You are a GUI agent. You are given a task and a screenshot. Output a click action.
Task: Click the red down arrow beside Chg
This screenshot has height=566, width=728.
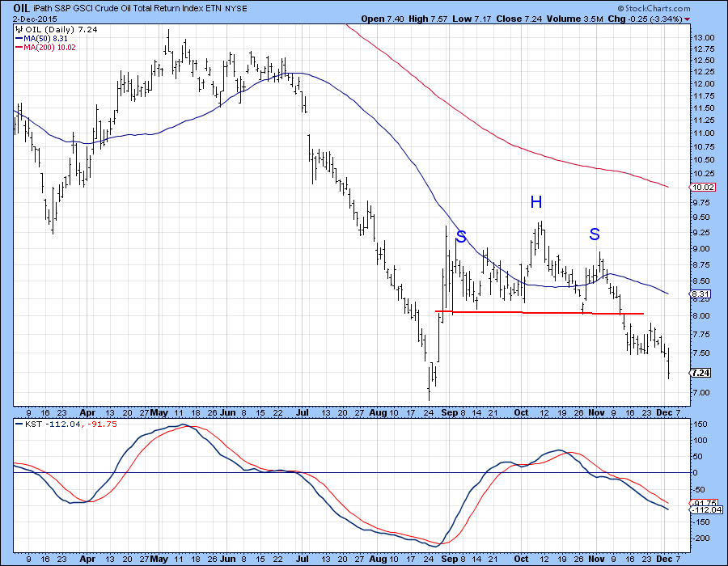[687, 19]
